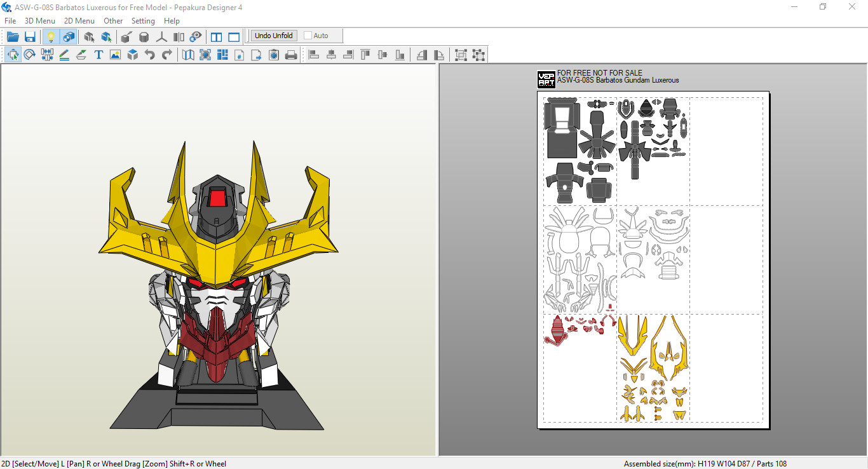
Task: Click the Open file folder icon
Action: (x=13, y=36)
